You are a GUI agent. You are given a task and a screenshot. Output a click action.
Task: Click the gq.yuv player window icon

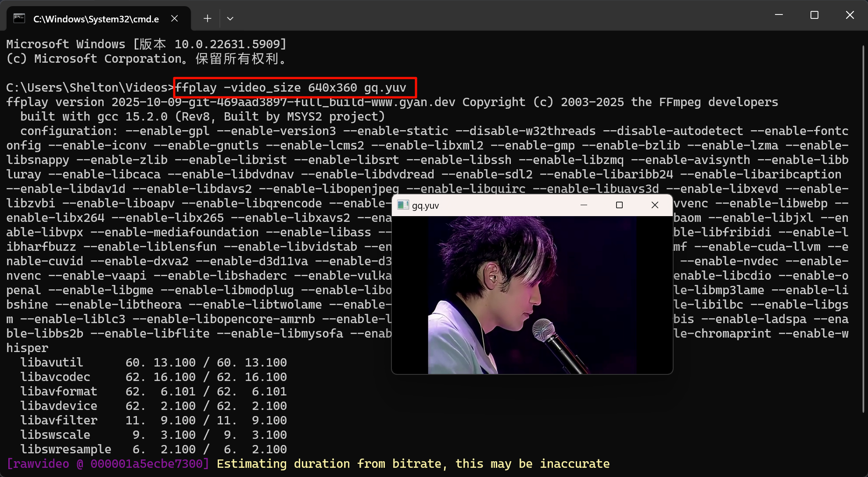click(x=403, y=205)
